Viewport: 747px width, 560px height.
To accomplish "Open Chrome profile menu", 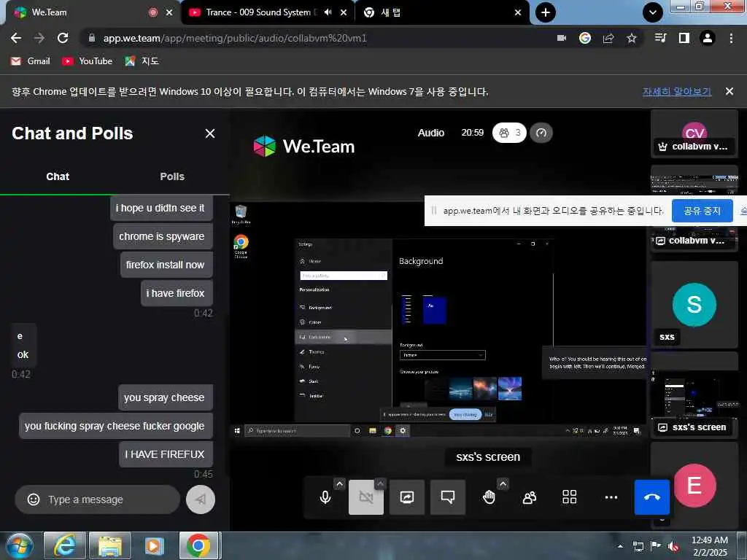I will [708, 38].
